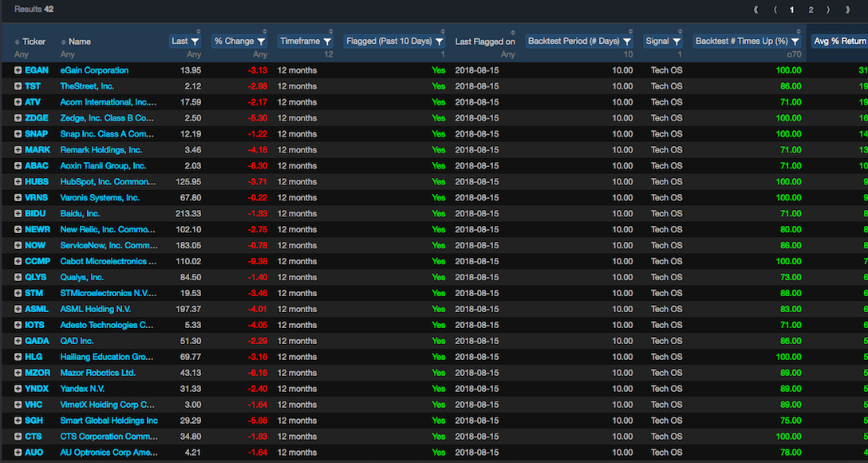The height and width of the screenshot is (463, 868).
Task: Open the Flagged (Past 10 Days) filter
Action: 439,42
